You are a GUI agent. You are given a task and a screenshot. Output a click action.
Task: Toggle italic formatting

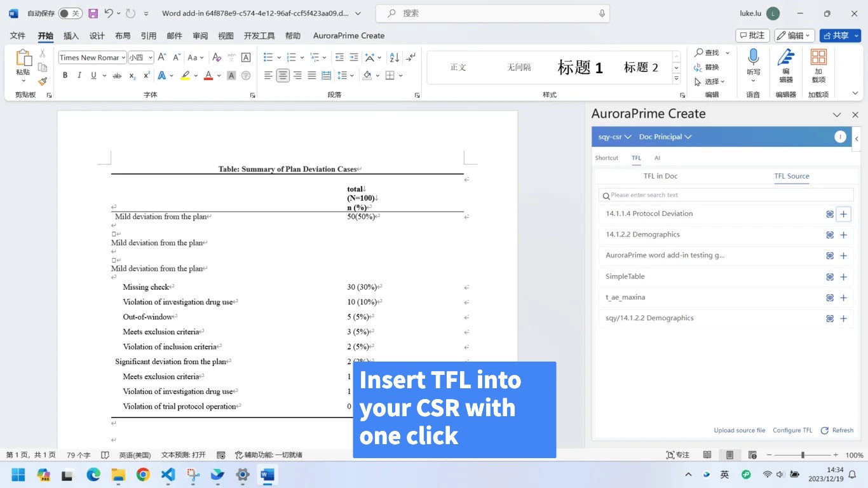coord(79,76)
